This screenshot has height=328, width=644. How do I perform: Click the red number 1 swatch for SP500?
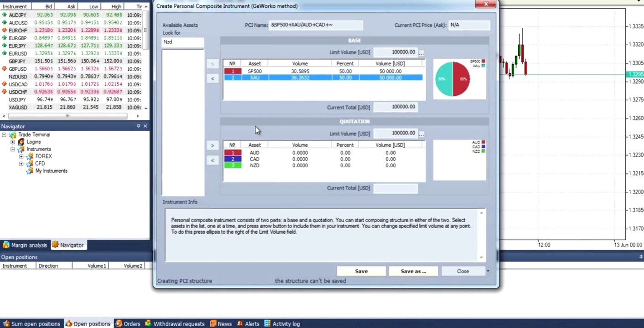tap(232, 71)
